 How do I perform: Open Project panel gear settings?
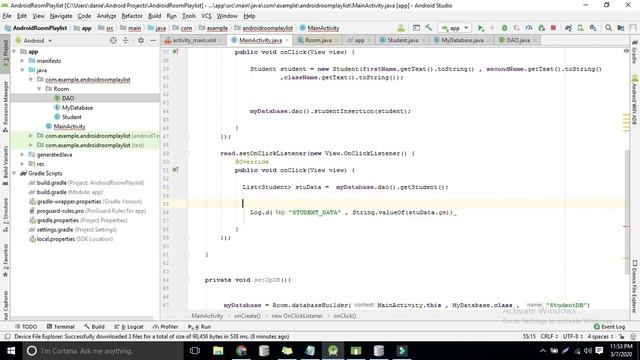[141, 40]
